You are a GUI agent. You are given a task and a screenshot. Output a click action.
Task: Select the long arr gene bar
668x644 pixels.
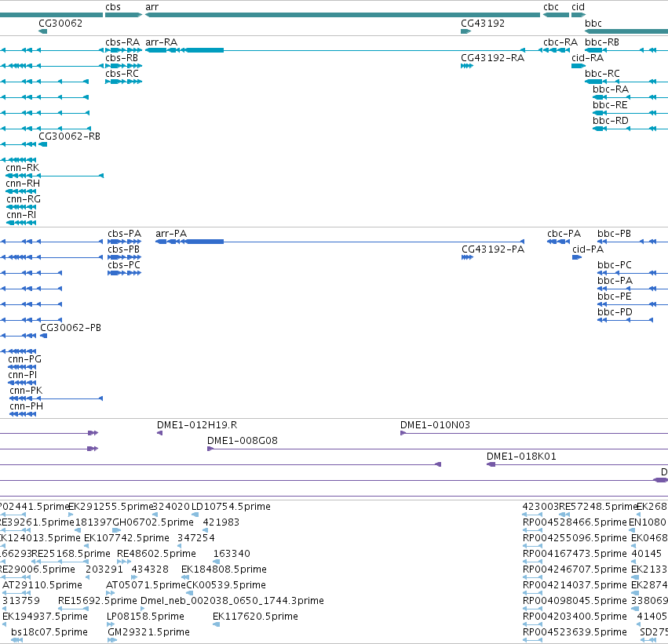(x=342, y=15)
